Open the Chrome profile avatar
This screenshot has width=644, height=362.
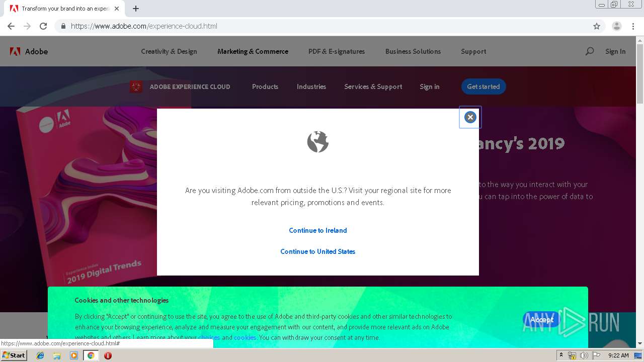[617, 26]
